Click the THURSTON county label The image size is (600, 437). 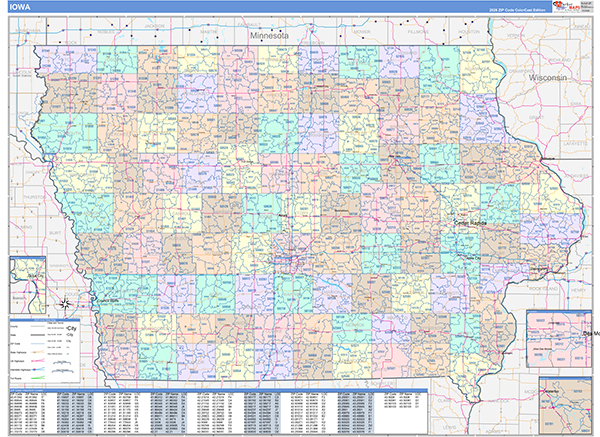(34, 197)
